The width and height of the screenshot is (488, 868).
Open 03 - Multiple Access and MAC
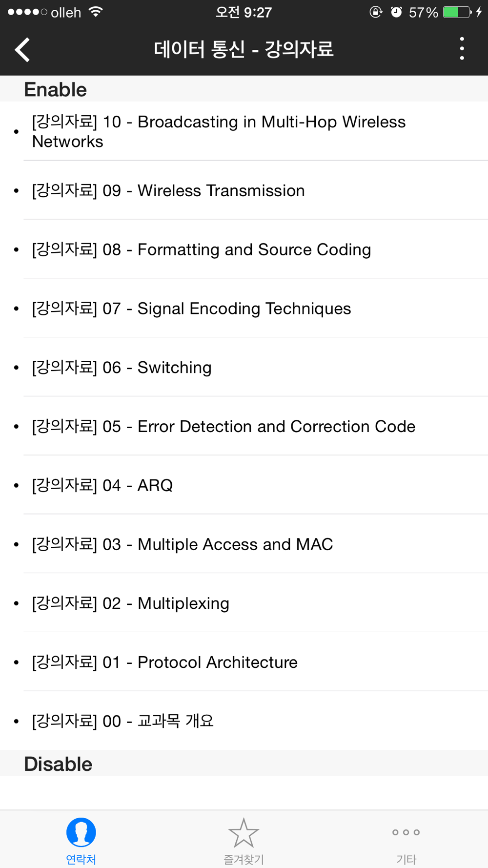pyautogui.click(x=244, y=544)
